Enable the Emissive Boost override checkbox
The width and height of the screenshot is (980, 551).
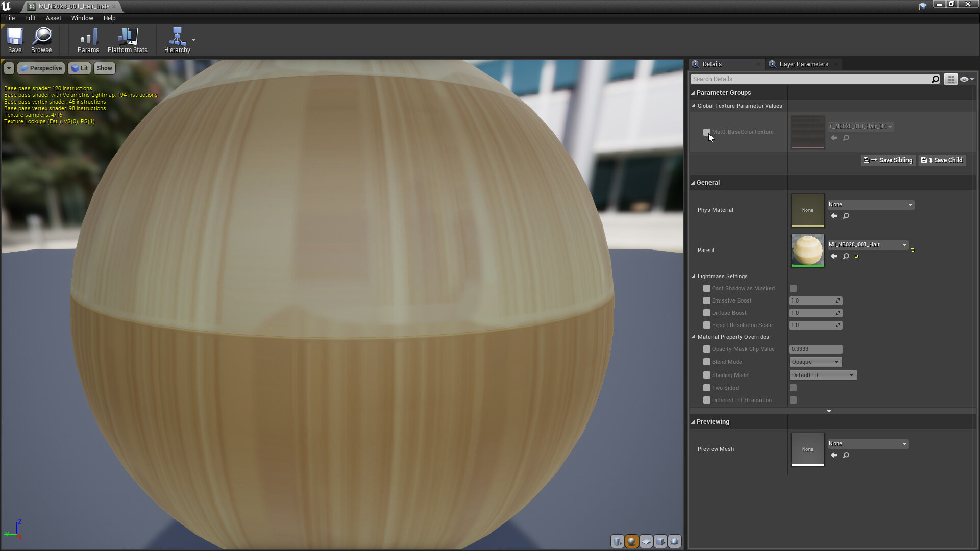[707, 301]
